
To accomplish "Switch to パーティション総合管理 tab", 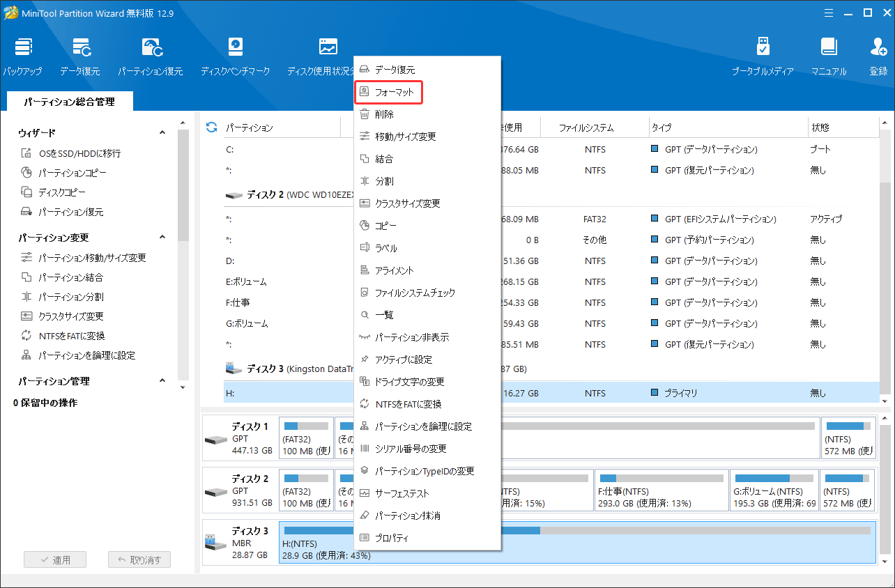I will tap(70, 102).
